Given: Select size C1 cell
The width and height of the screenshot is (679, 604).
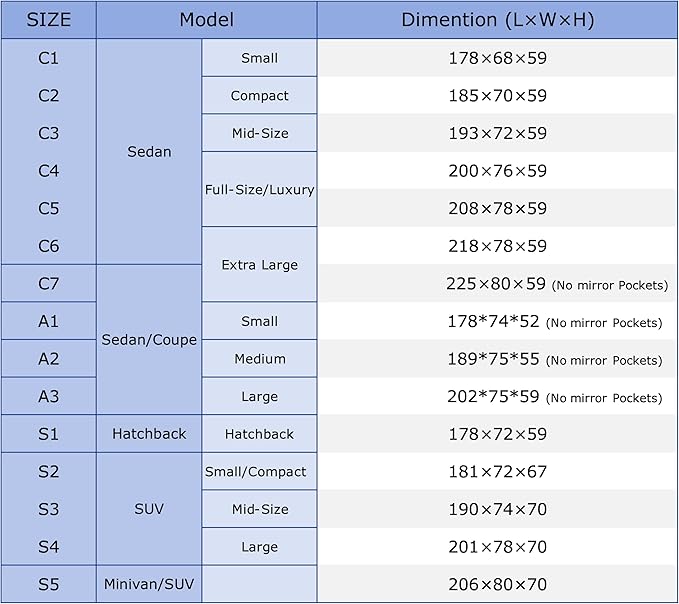Looking at the screenshot, I should [x=48, y=58].
